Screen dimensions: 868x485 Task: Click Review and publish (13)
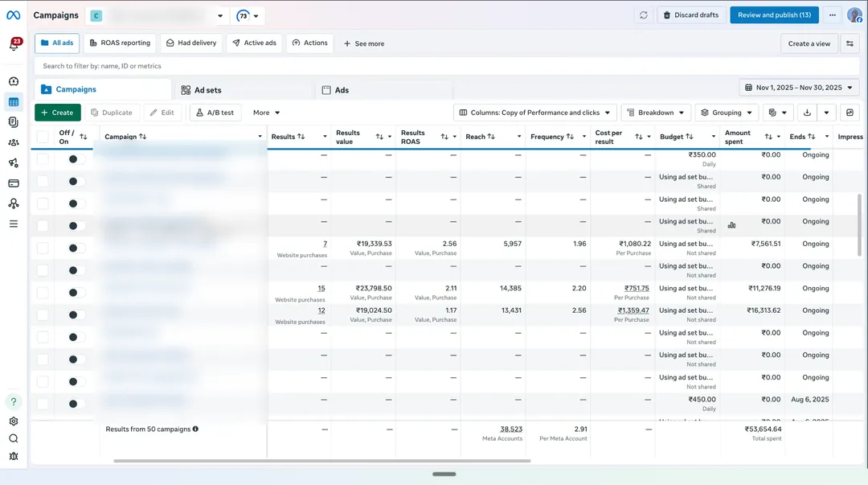774,15
